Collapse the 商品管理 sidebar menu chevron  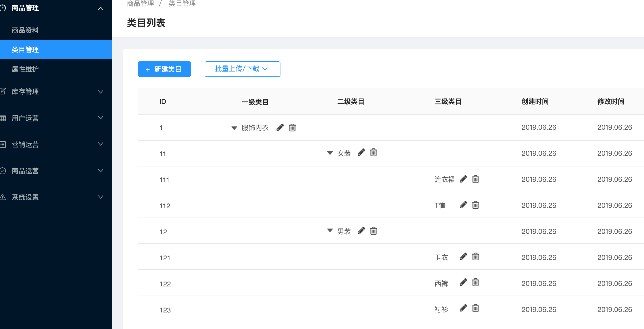[101, 8]
